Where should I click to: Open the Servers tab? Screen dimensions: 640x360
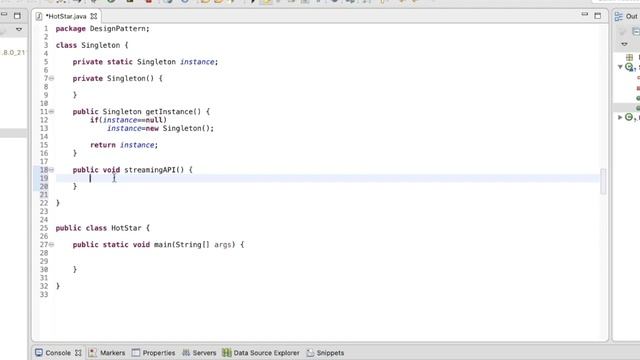point(199,353)
